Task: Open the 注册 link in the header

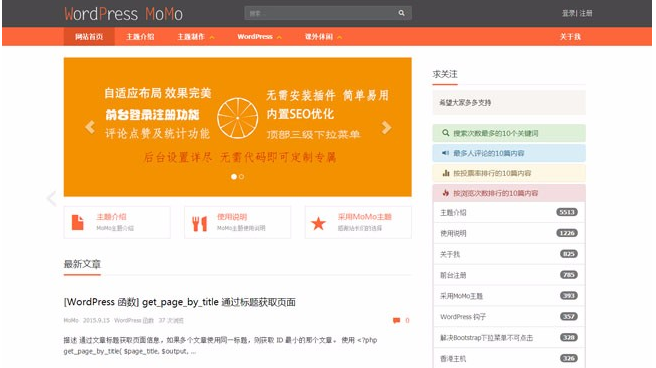Action: pyautogui.click(x=586, y=13)
